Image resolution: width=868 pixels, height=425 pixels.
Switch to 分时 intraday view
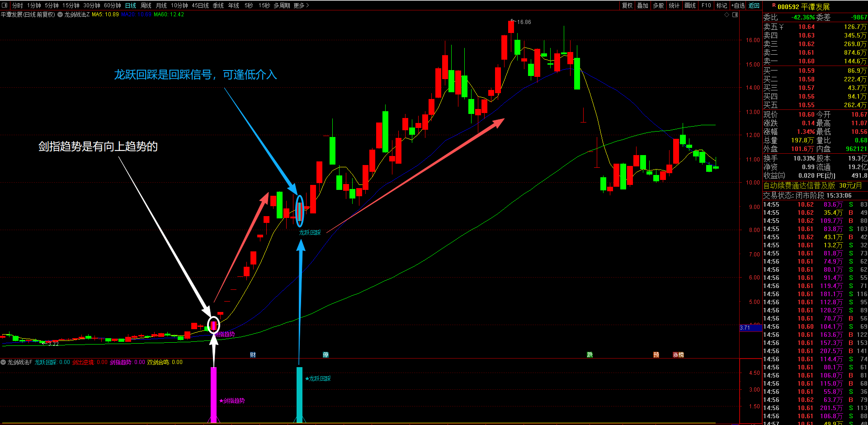[x=17, y=5]
